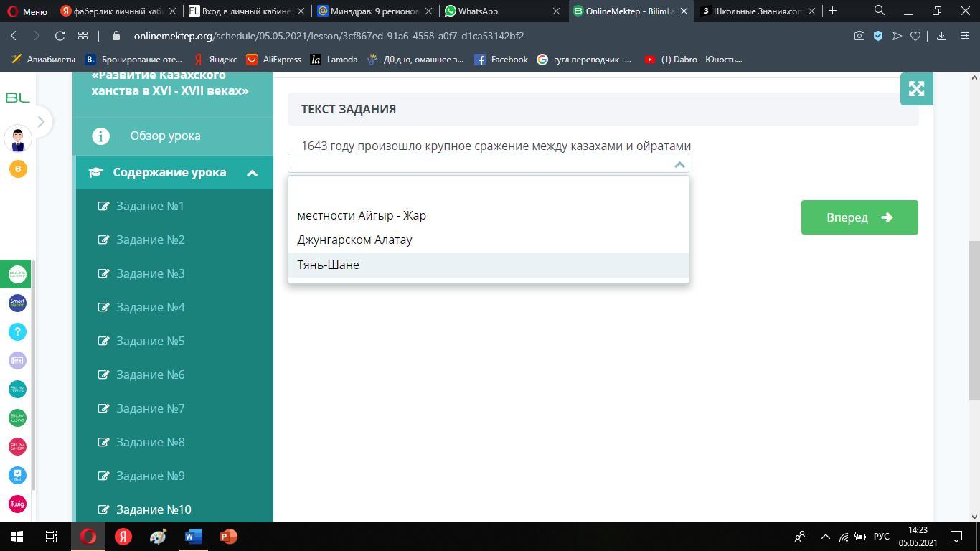Image resolution: width=980 pixels, height=551 pixels.
Task: Open the Twig icon in left sidebar
Action: tap(17, 504)
